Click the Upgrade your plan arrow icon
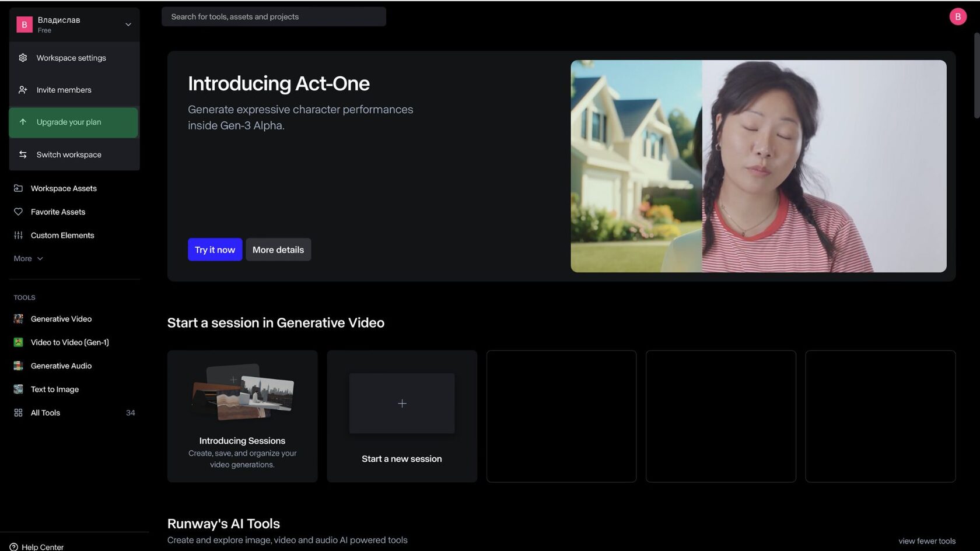Image resolution: width=980 pixels, height=551 pixels. tap(23, 122)
